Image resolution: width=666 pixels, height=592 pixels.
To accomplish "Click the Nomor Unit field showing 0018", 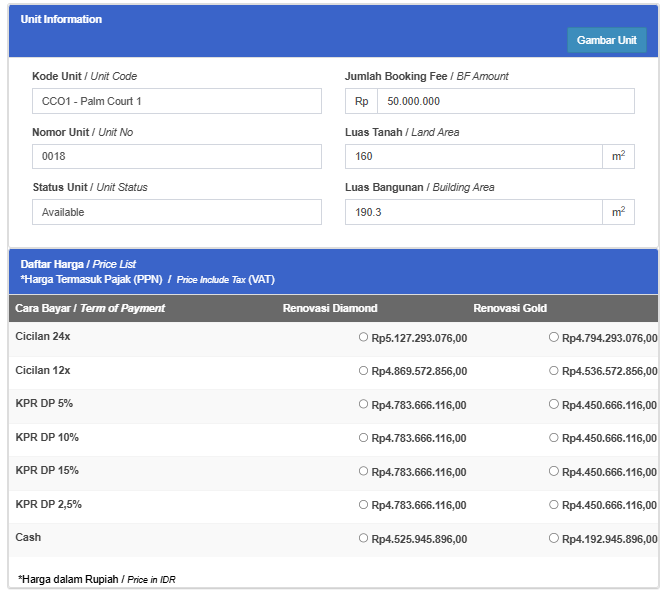I will 177,156.
